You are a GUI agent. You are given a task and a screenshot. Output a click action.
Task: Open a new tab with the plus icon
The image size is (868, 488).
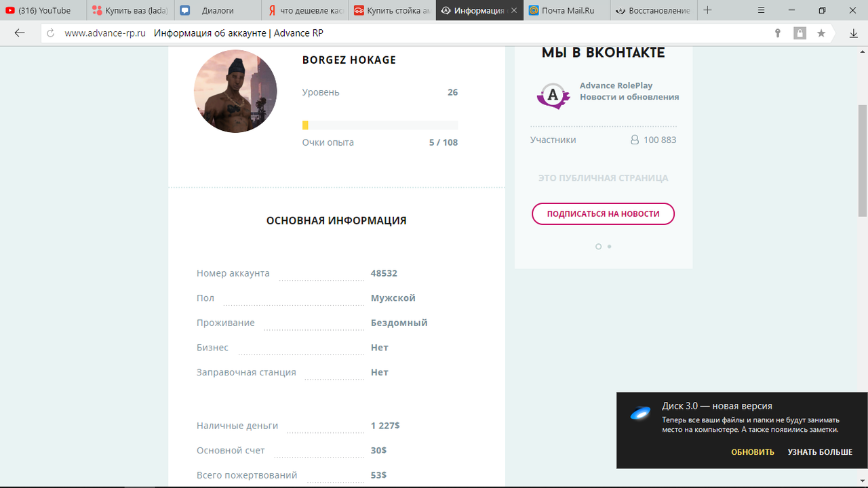point(707,10)
